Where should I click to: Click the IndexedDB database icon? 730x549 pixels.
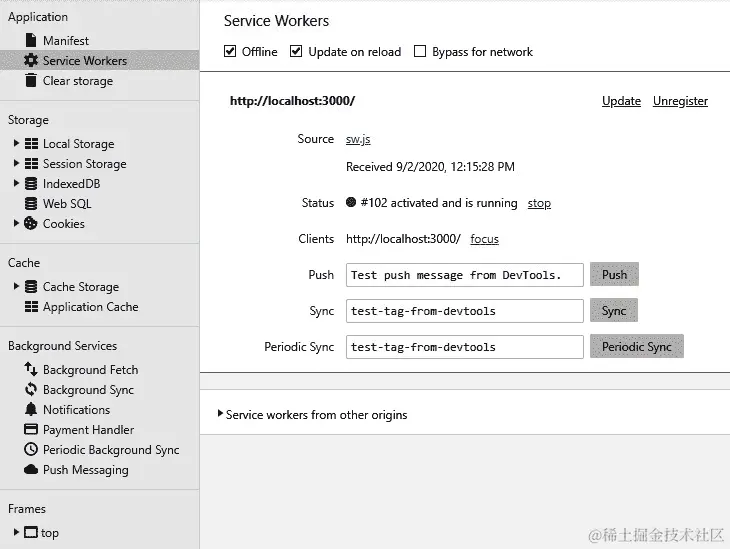[x=31, y=183]
